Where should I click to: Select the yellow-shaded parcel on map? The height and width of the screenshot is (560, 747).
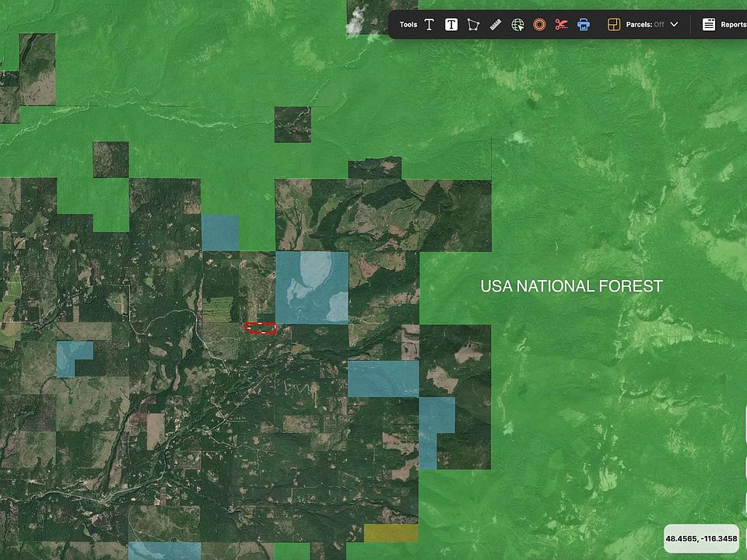click(x=391, y=534)
